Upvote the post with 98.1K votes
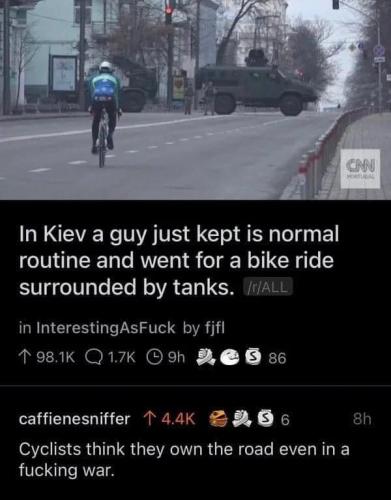The image size is (391, 500). coord(24,358)
